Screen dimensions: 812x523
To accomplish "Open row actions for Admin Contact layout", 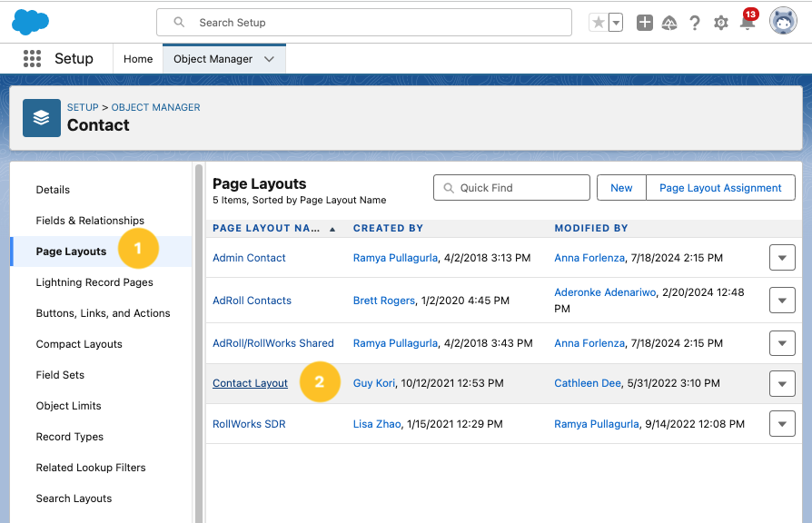I will click(x=782, y=258).
